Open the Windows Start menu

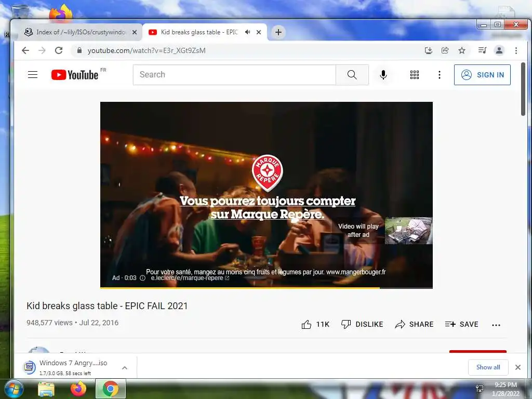coord(14,389)
